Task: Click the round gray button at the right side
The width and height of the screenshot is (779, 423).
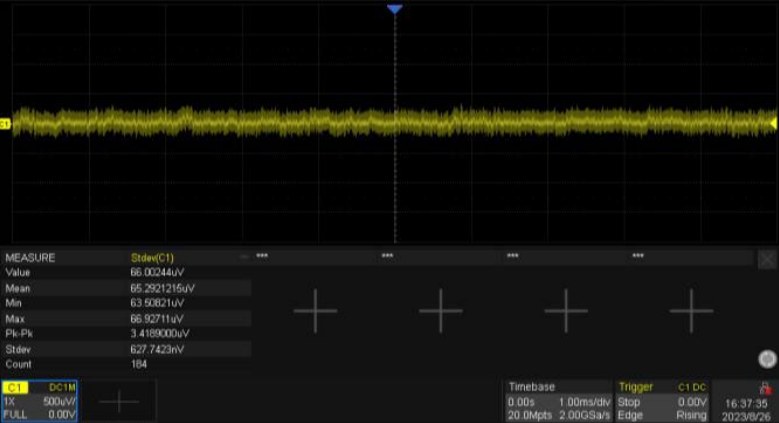Action: (x=768, y=359)
